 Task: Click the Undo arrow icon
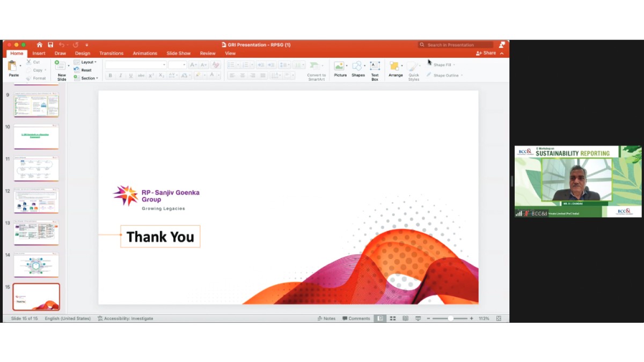[62, 45]
